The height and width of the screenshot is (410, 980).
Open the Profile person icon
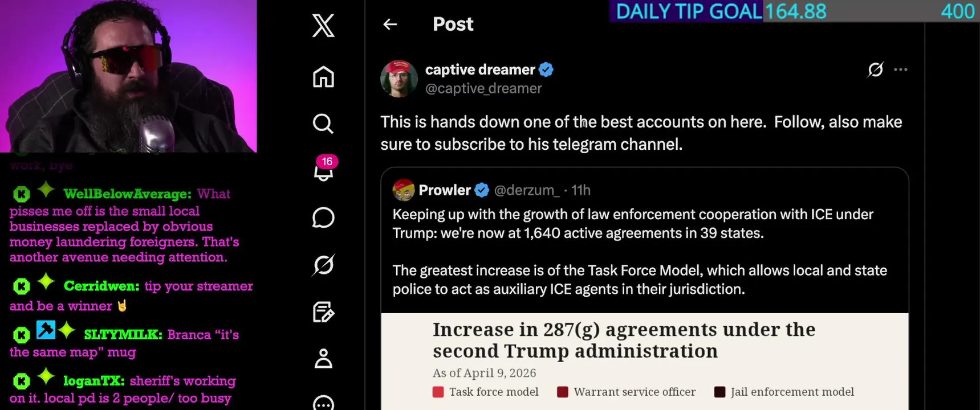[x=323, y=358]
